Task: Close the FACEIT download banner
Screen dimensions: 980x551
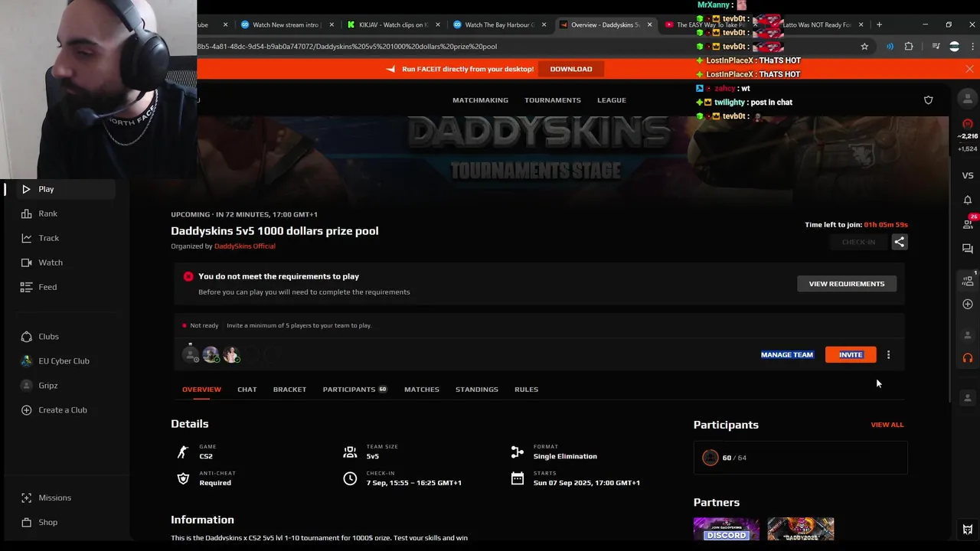Action: click(969, 69)
